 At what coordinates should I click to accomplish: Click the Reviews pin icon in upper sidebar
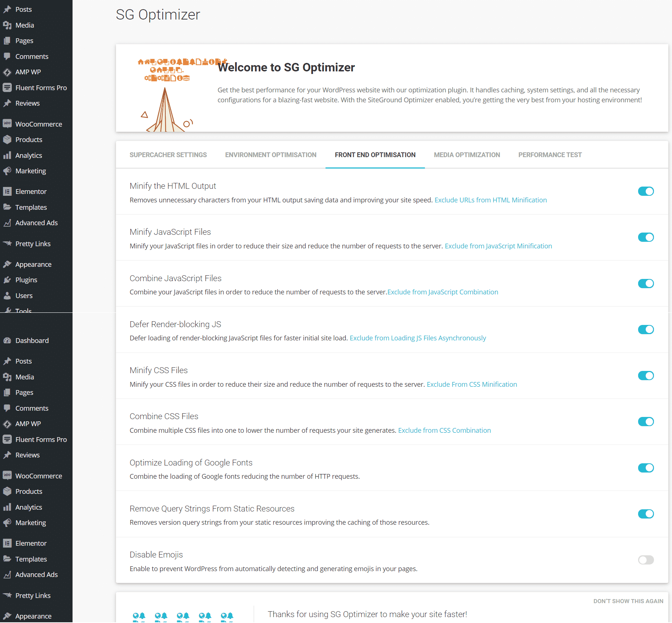tap(7, 103)
